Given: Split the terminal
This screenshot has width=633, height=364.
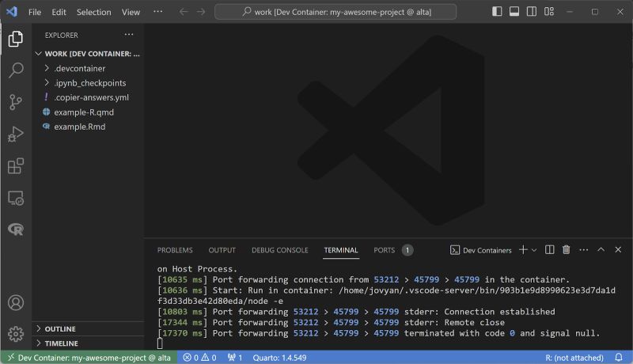Looking at the screenshot, I should click(x=549, y=250).
